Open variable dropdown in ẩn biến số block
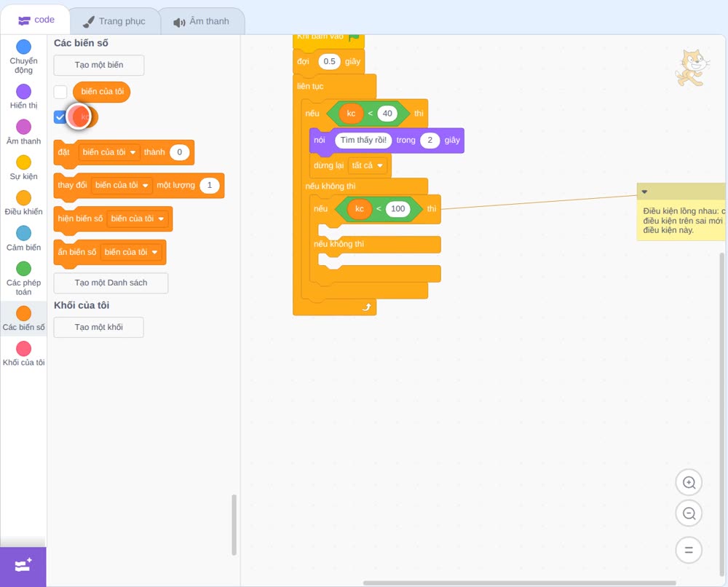Image resolution: width=728 pixels, height=587 pixels. click(131, 252)
